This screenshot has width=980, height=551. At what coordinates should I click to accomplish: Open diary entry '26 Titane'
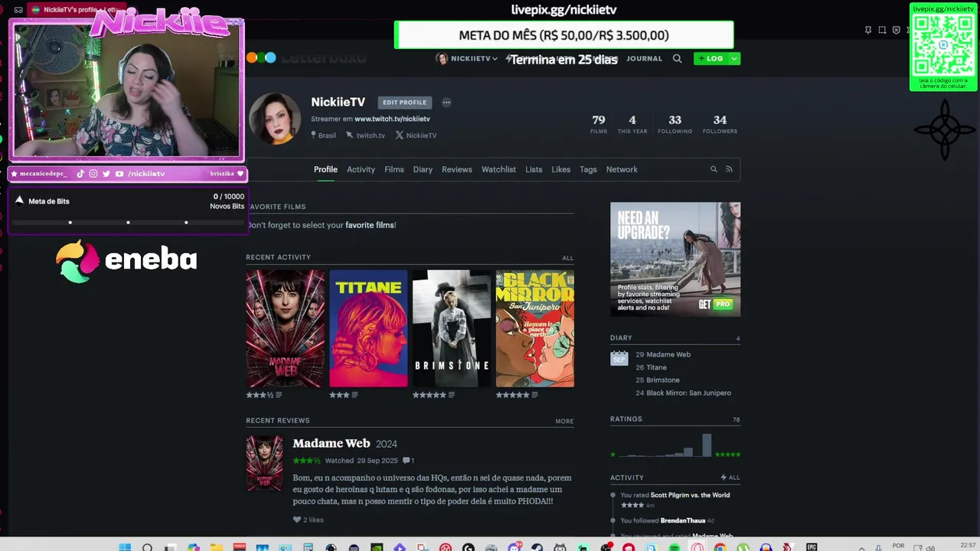coord(651,367)
